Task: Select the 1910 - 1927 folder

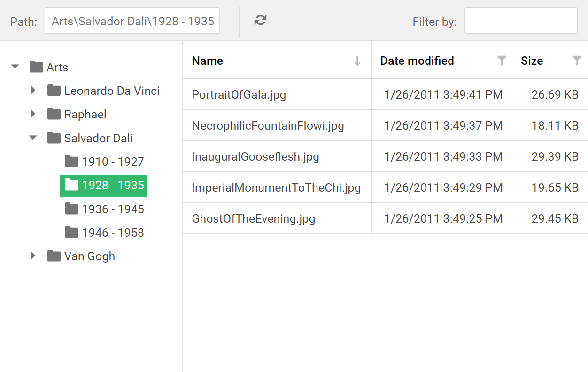Action: 113,162
